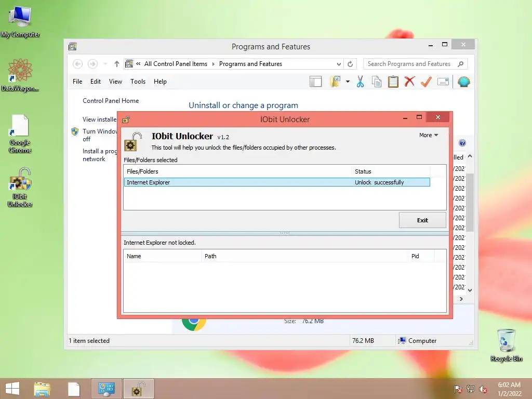Click the Paste clipboard toolbar icon
The height and width of the screenshot is (399, 532).
point(393,82)
